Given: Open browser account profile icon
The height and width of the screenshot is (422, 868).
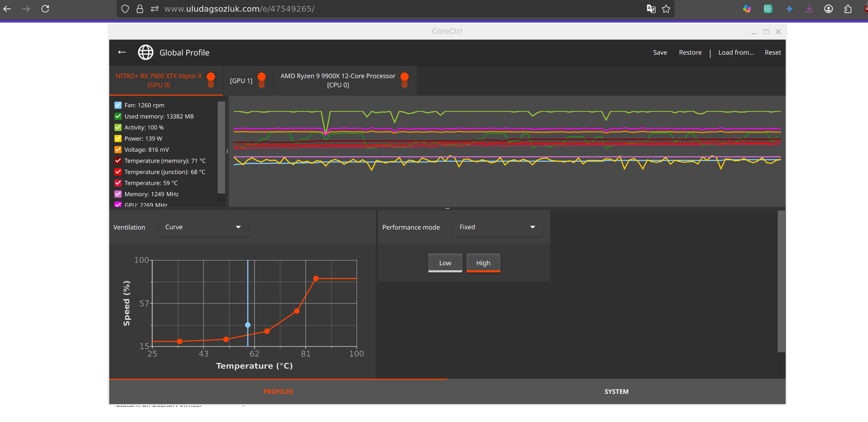Looking at the screenshot, I should pyautogui.click(x=828, y=9).
